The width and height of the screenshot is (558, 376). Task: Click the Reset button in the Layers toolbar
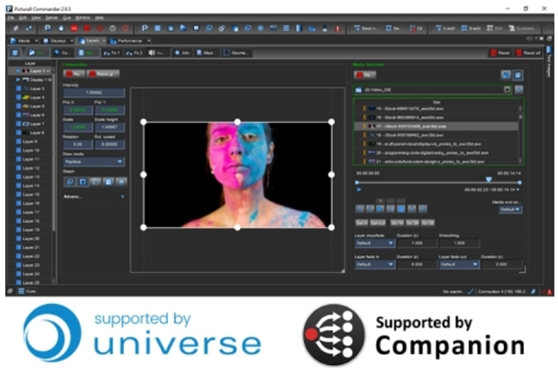pos(500,53)
